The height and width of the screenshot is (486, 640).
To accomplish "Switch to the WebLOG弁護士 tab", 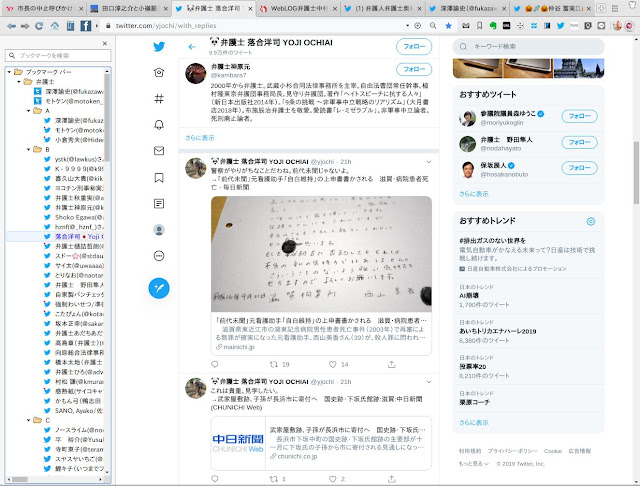I will pyautogui.click(x=298, y=9).
